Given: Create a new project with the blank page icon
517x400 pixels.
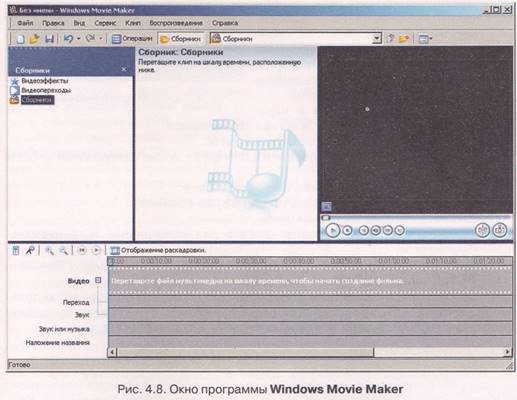Looking at the screenshot, I should coord(20,39).
